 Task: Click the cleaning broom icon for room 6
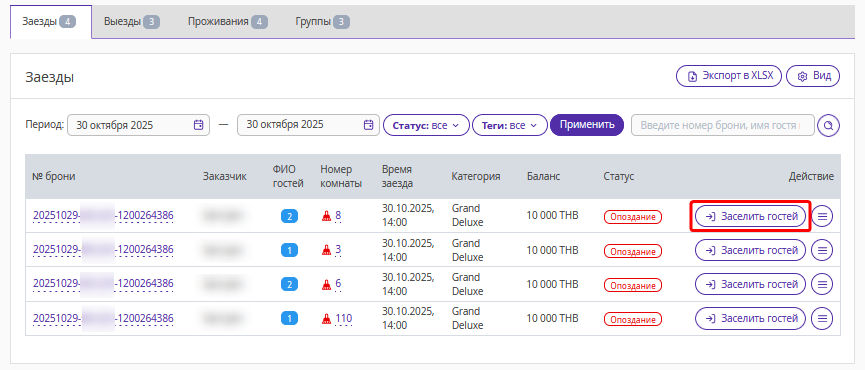click(326, 285)
